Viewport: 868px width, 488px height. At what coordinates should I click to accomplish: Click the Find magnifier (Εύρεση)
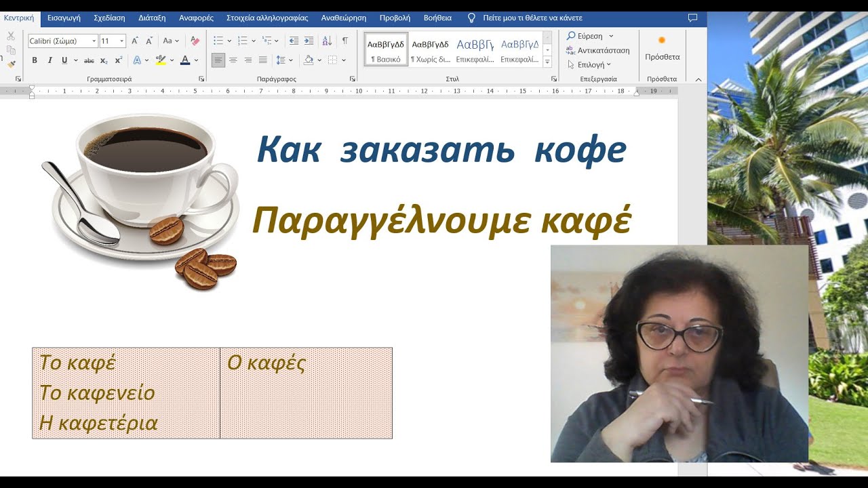point(571,36)
